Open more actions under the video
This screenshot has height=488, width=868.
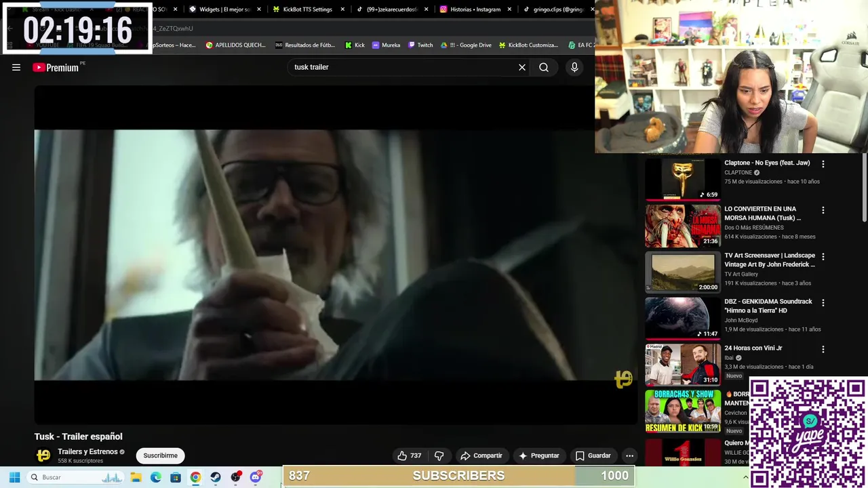629,455
